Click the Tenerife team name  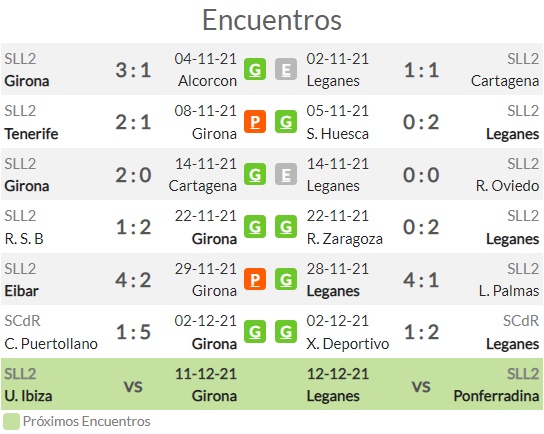(x=31, y=134)
